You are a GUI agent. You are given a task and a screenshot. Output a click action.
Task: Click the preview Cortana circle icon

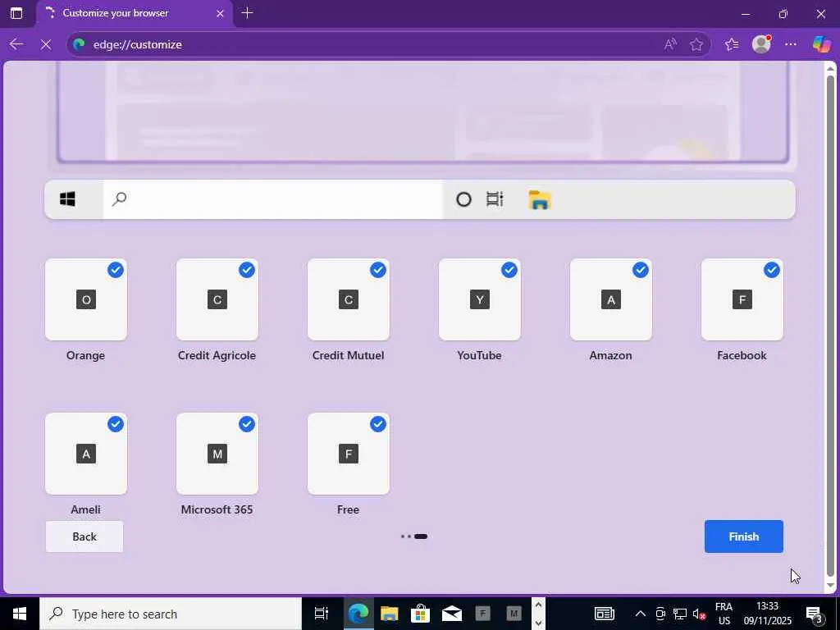point(463,199)
